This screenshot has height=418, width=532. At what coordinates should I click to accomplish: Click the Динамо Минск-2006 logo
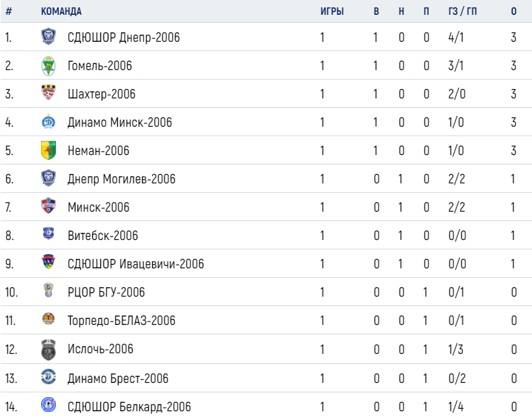click(x=48, y=121)
